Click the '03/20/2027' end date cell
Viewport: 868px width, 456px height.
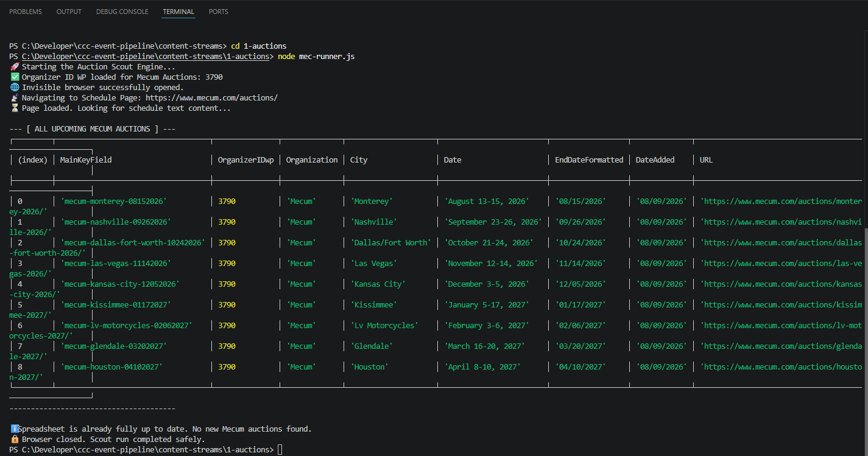coord(580,346)
